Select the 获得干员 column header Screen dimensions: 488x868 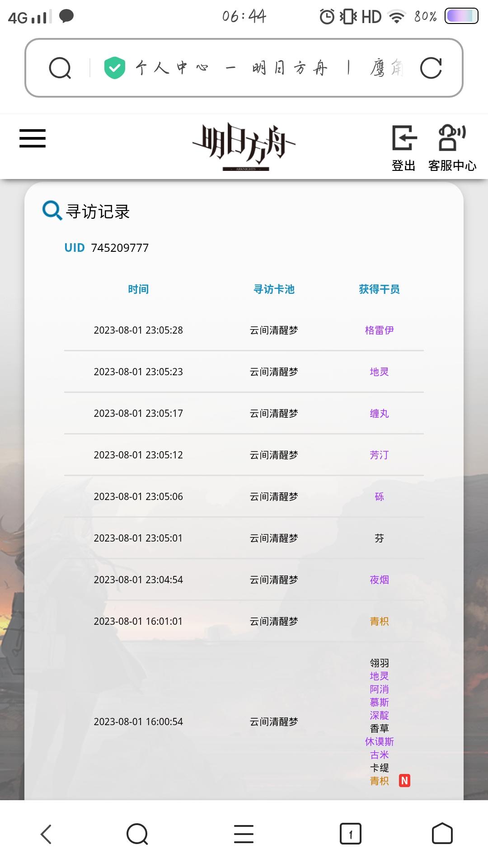[x=380, y=289]
